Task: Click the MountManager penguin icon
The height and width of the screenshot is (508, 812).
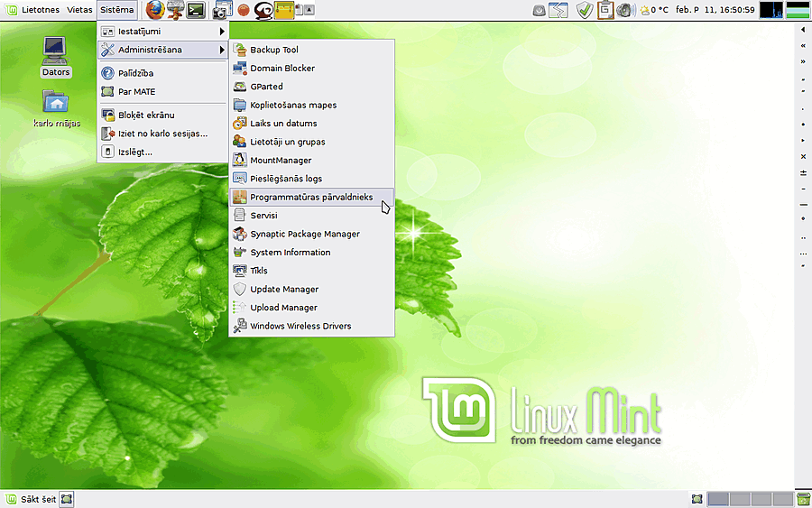Action: [240, 160]
